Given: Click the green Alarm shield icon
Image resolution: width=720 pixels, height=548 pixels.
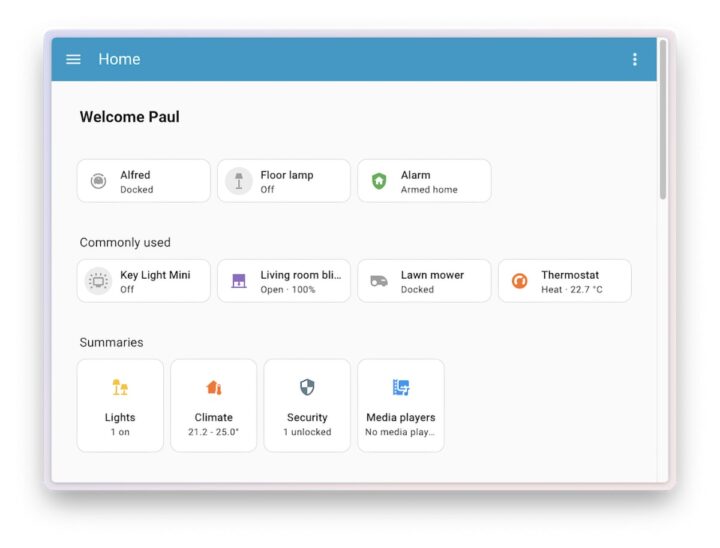Looking at the screenshot, I should point(379,181).
